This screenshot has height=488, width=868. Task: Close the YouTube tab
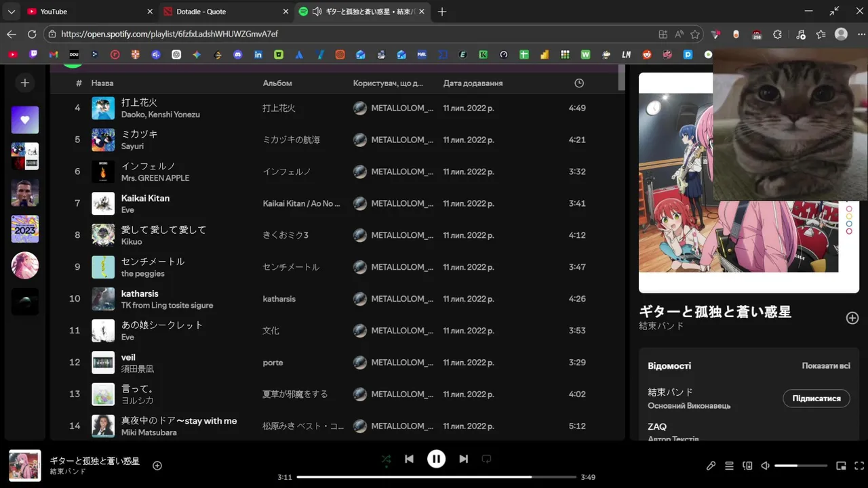[x=150, y=12]
